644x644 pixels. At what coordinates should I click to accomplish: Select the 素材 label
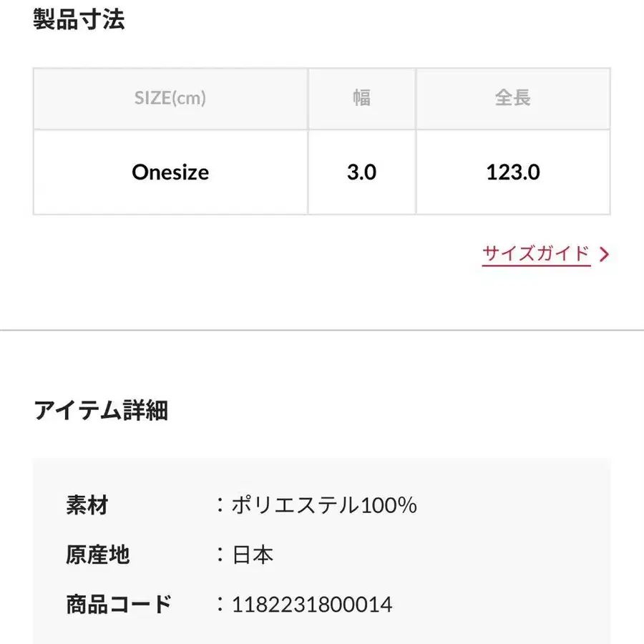[x=87, y=506]
